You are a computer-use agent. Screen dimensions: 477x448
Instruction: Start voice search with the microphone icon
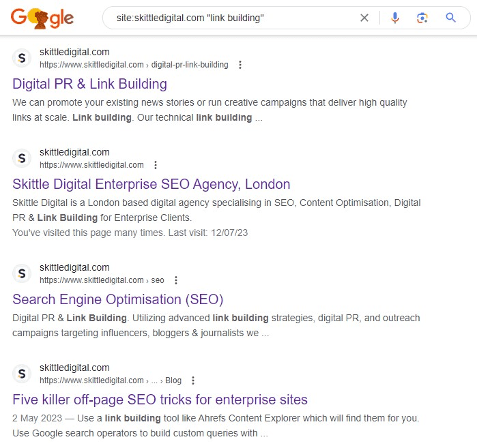(395, 18)
